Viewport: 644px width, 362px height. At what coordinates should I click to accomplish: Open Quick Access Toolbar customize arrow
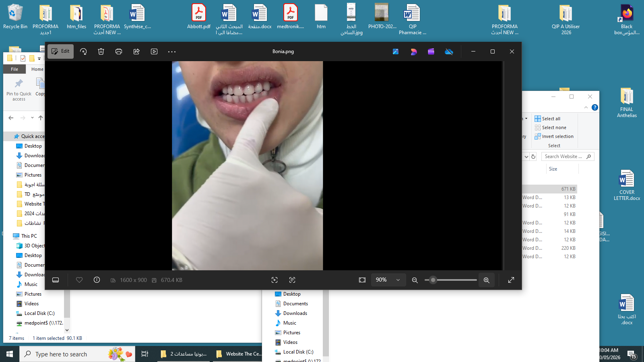click(39, 59)
